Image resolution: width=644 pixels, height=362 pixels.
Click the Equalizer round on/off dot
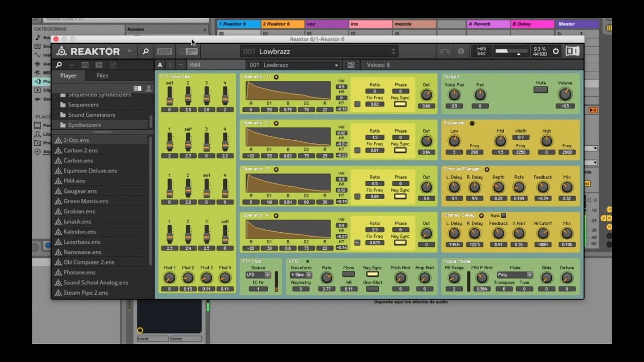[x=472, y=123]
